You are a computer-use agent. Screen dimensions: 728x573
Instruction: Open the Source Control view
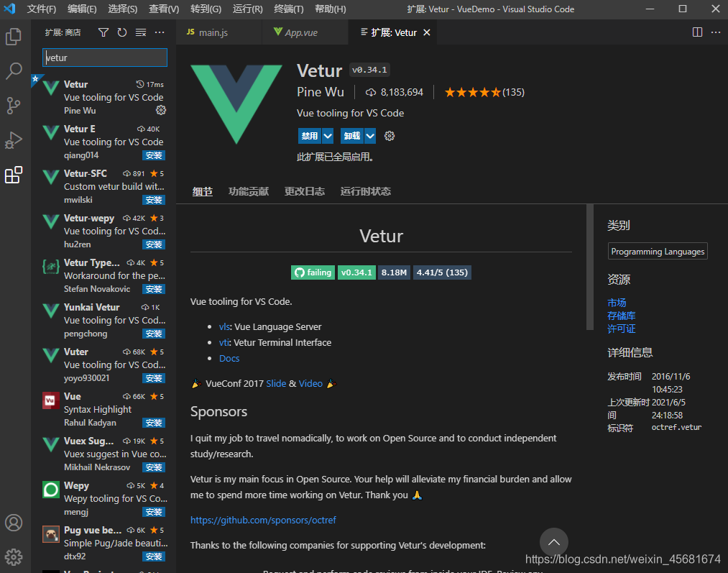(14, 106)
